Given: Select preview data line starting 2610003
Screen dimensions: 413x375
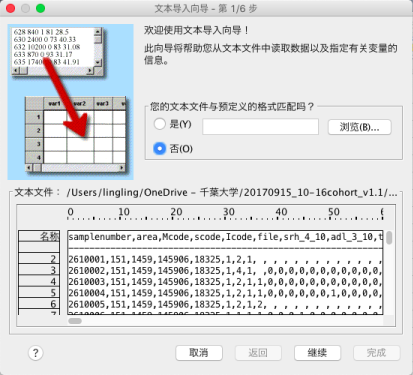Looking at the screenshot, I should (225, 282).
